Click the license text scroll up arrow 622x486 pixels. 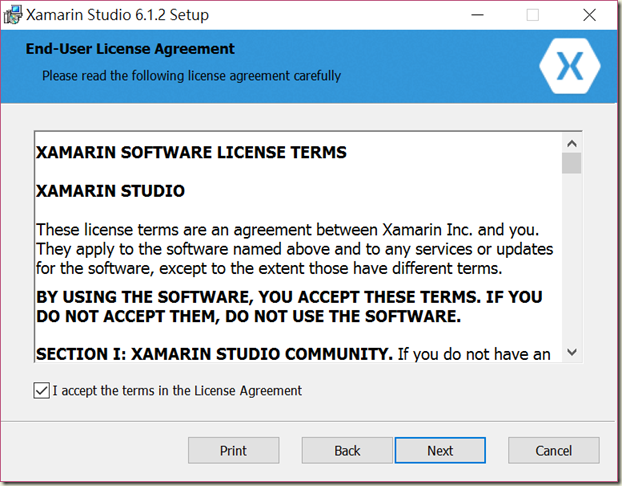[x=572, y=143]
